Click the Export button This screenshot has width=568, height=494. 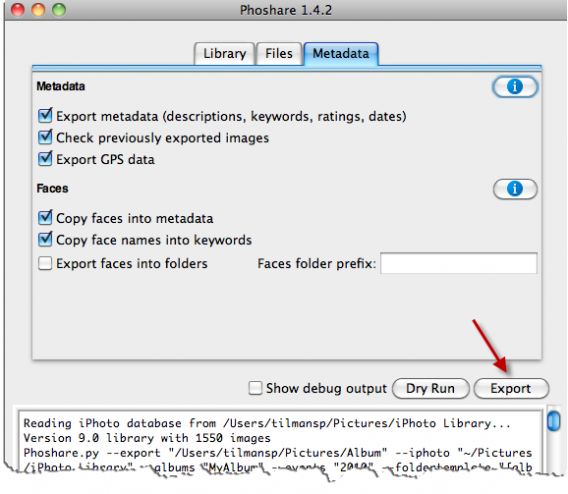tap(511, 389)
